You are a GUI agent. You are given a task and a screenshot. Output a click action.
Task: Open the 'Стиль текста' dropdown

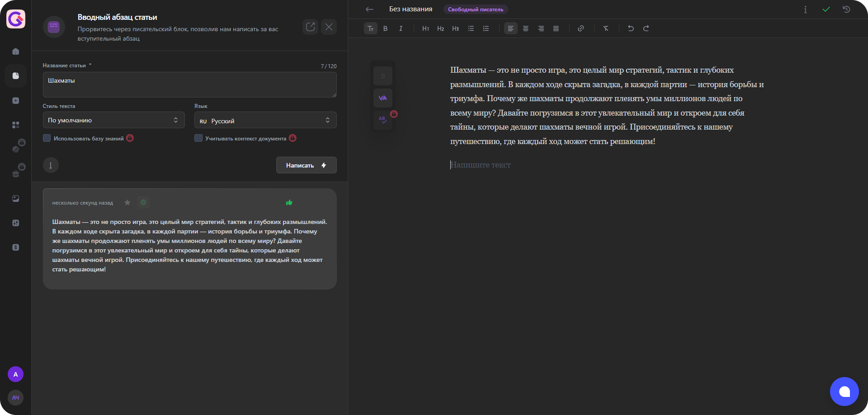[114, 120]
